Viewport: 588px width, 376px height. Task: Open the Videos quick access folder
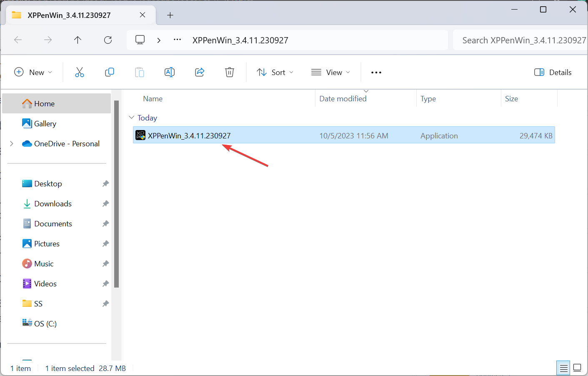[x=45, y=283]
